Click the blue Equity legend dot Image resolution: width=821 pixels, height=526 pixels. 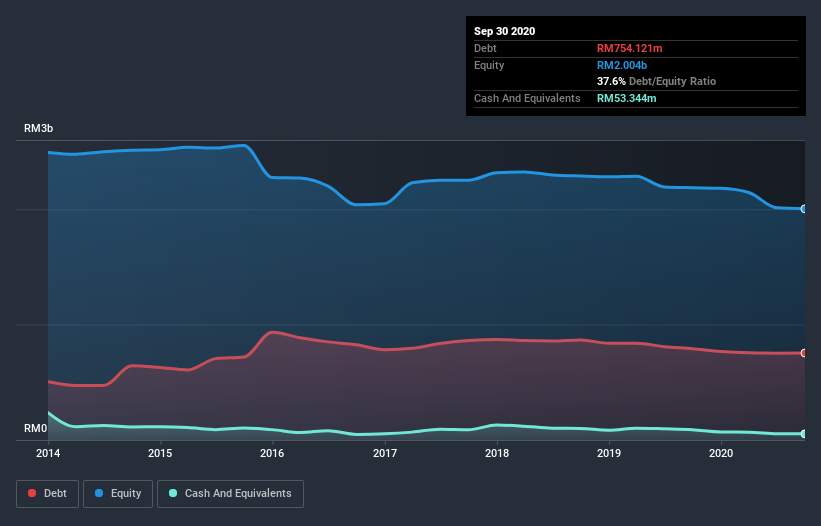pyautogui.click(x=99, y=493)
